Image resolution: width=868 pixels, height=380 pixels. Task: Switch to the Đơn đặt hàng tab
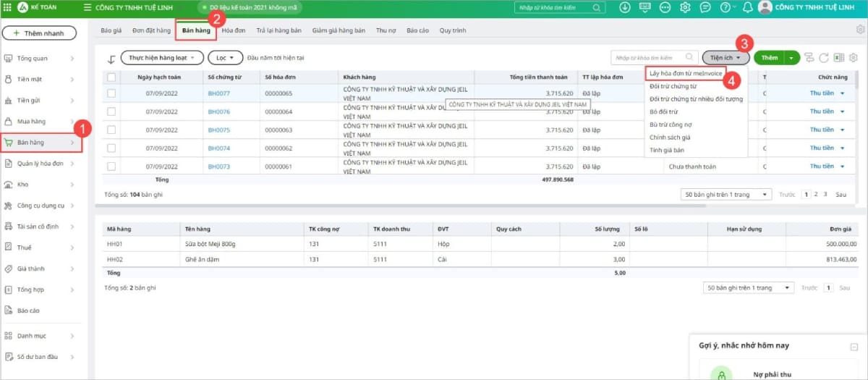(152, 31)
